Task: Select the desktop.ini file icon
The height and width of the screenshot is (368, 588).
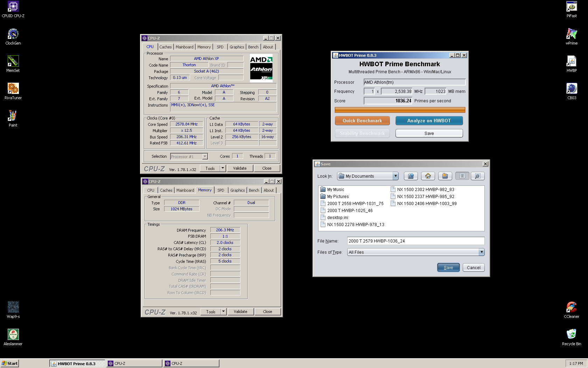Action: (x=323, y=218)
